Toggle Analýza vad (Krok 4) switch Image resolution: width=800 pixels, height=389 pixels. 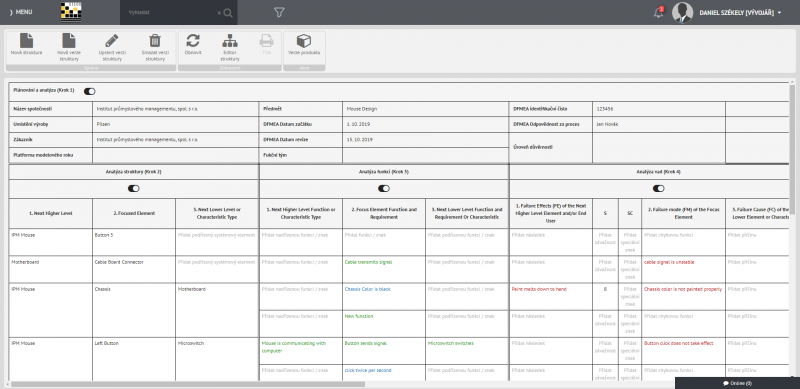click(659, 188)
